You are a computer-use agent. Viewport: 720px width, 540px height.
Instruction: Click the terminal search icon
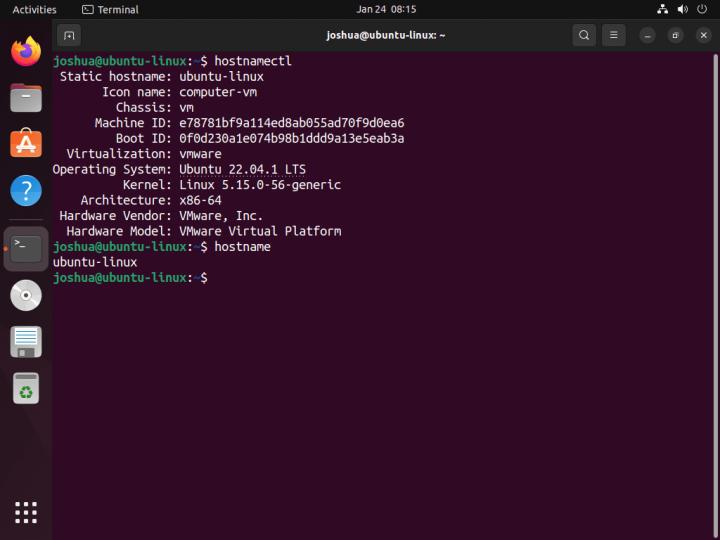tap(584, 35)
